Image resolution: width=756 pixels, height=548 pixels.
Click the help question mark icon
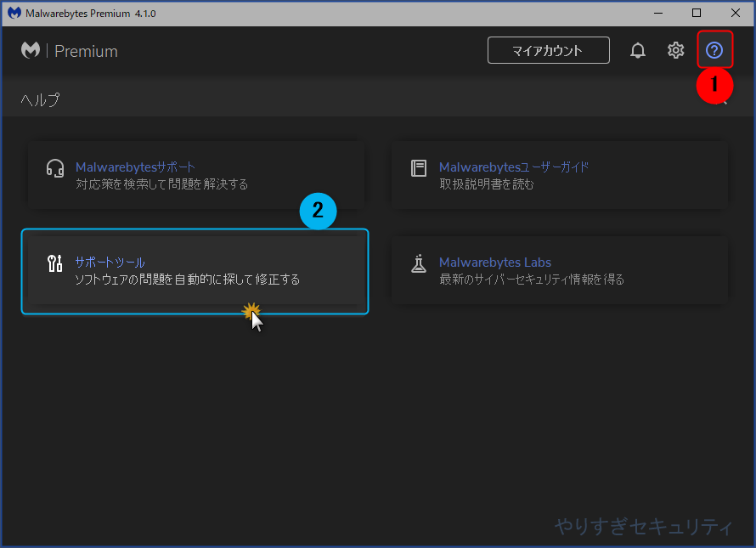click(x=714, y=49)
